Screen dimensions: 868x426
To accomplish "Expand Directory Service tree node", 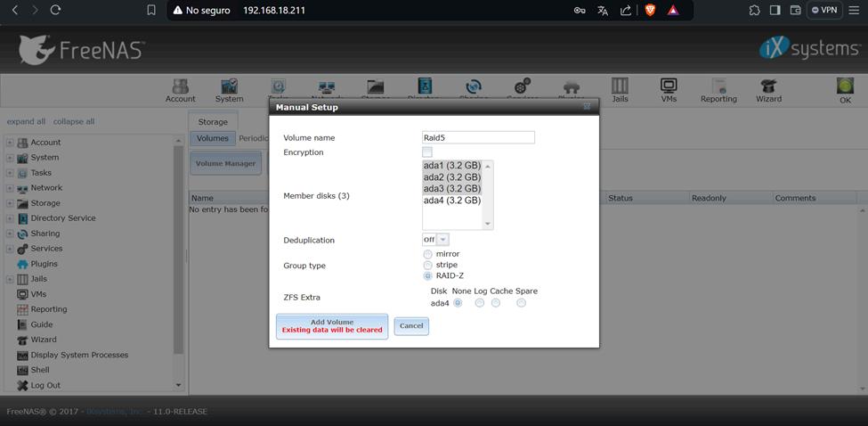I will click(10, 218).
